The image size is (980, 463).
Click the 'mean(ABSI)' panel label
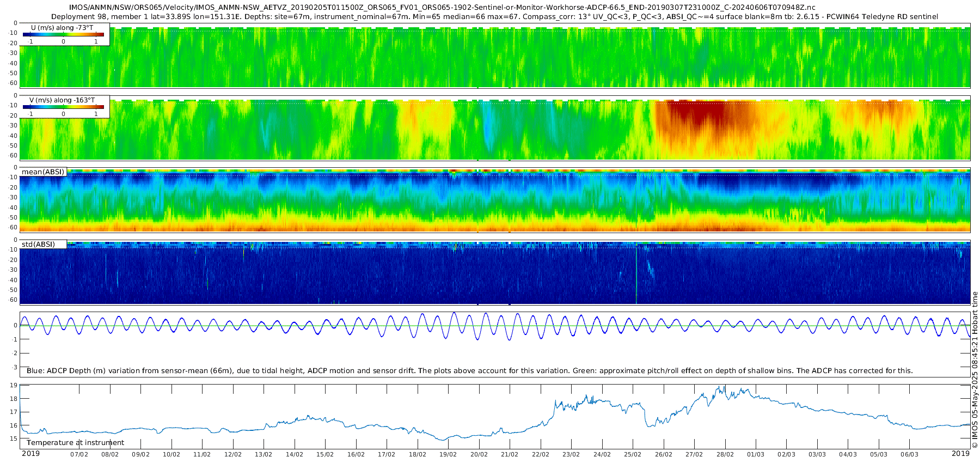click(x=43, y=172)
